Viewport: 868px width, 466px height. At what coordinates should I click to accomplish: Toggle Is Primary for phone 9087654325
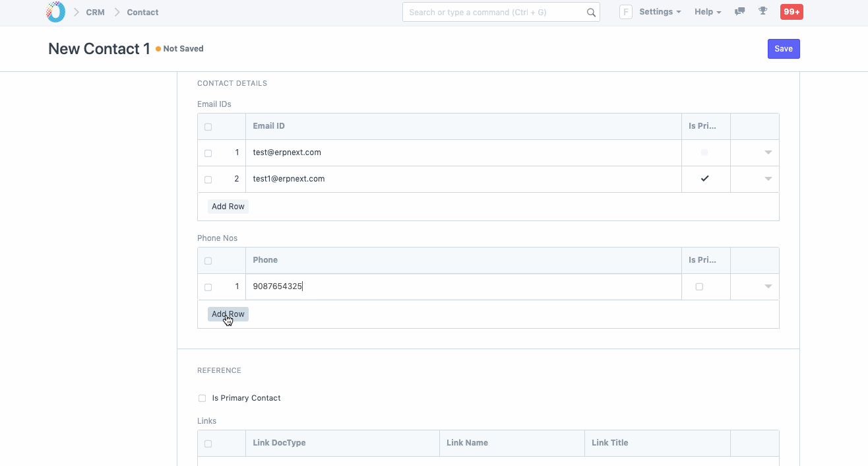(699, 286)
